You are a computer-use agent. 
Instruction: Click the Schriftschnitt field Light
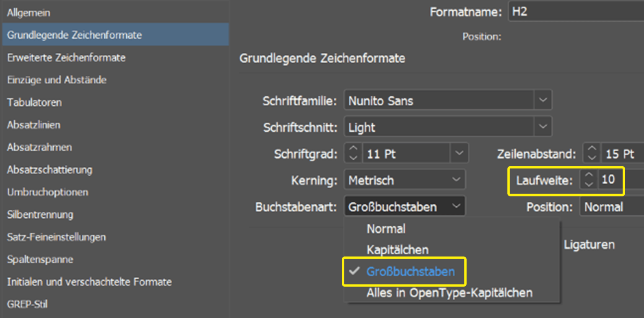(439, 127)
